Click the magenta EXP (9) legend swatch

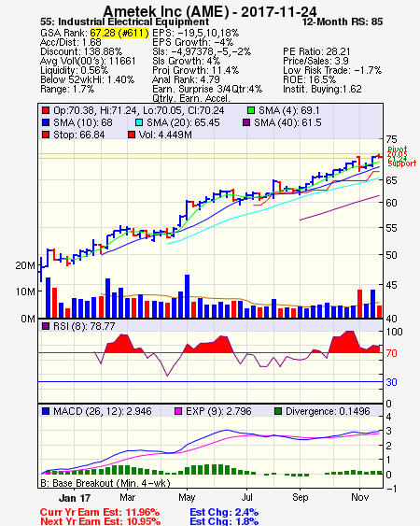click(178, 411)
